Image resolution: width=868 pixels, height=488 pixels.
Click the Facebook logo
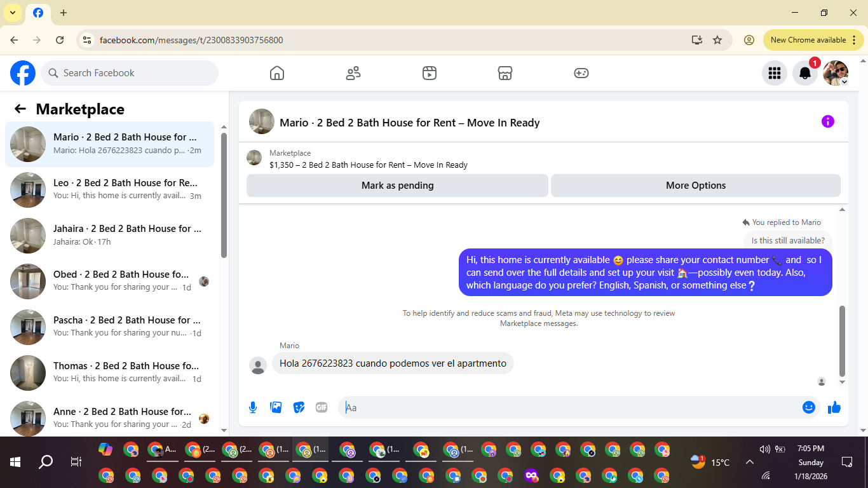coord(23,73)
